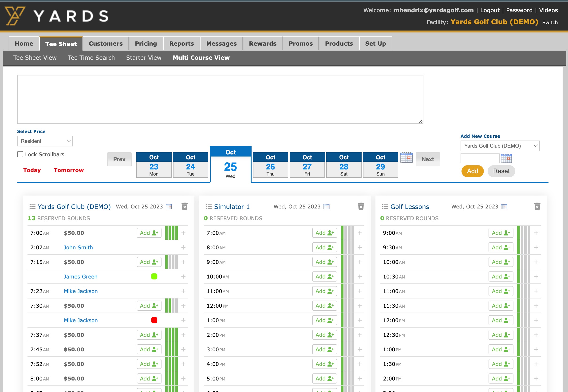This screenshot has height=392, width=568.
Task: Delete the Yards Golf Club (DEMO) course panel
Action: click(185, 206)
